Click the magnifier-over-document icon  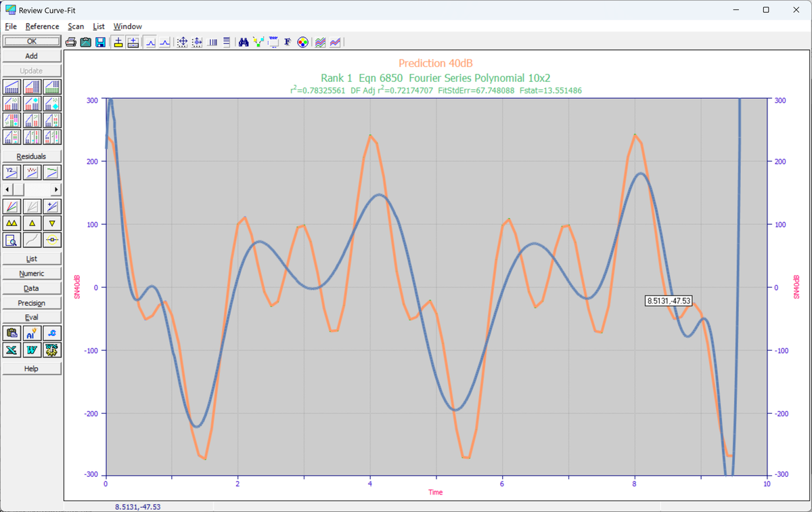pos(12,240)
